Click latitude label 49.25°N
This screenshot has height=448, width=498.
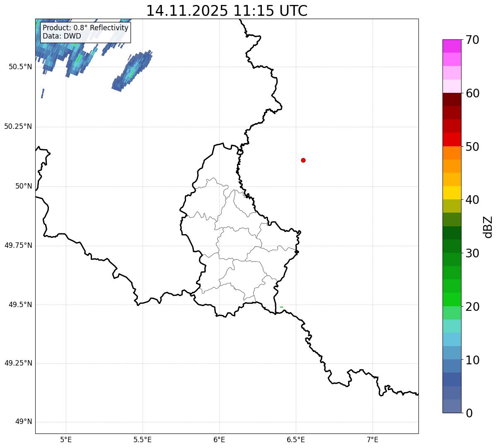[18, 363]
